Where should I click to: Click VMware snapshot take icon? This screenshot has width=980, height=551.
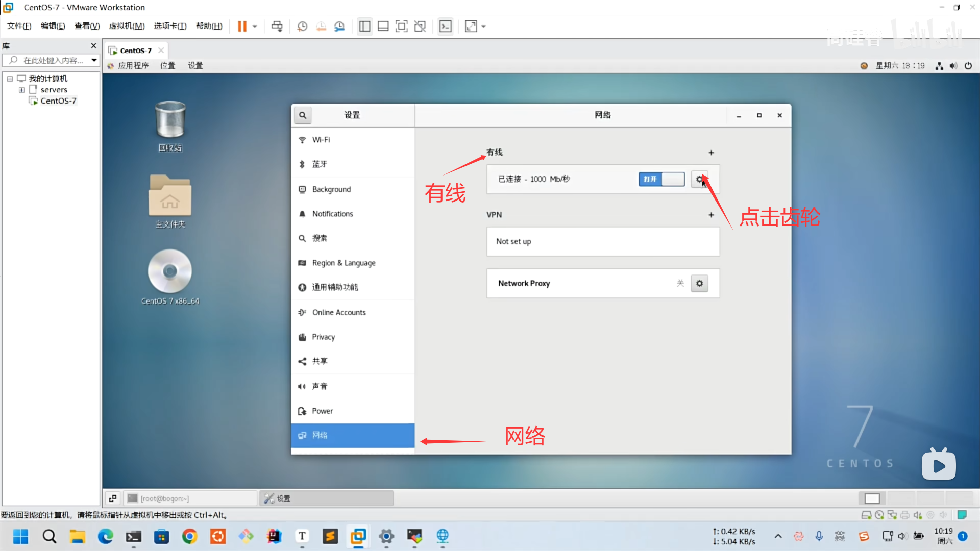pyautogui.click(x=302, y=27)
